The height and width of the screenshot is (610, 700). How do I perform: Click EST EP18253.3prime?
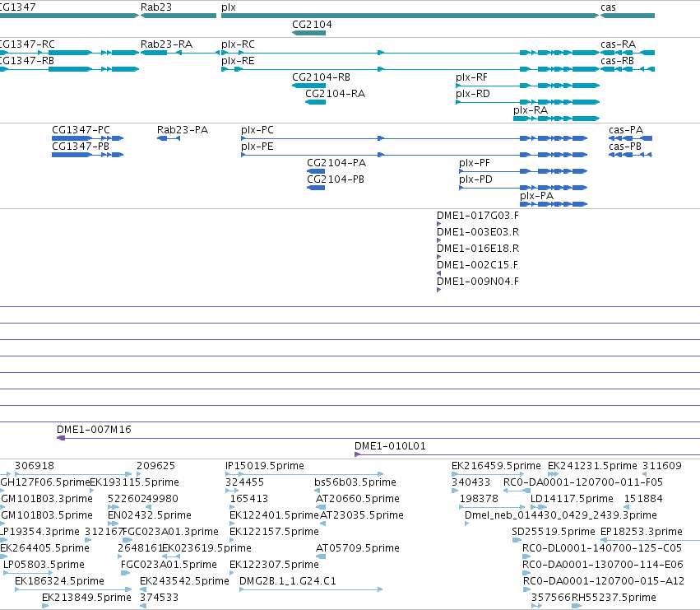pyautogui.click(x=642, y=533)
